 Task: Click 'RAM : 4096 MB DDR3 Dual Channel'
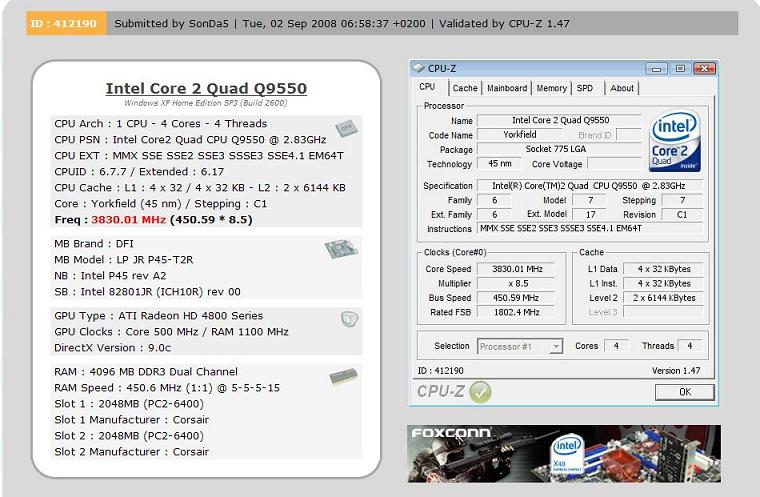146,372
